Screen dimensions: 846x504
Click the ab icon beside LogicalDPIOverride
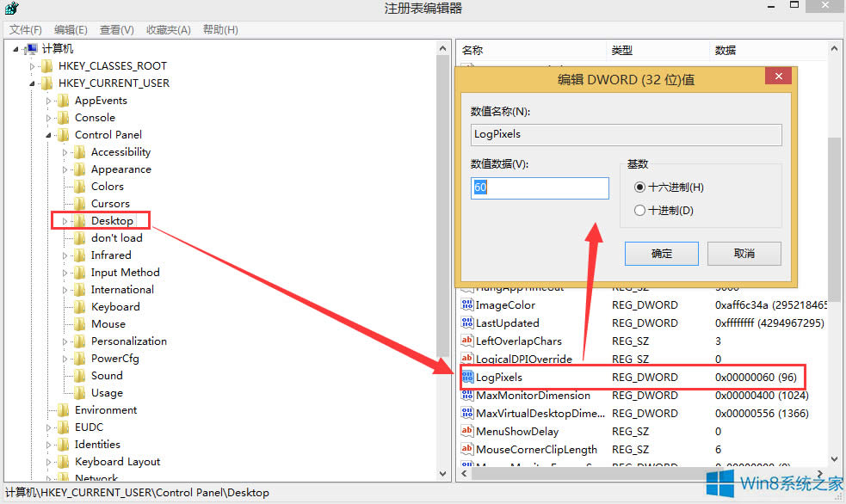click(x=466, y=359)
